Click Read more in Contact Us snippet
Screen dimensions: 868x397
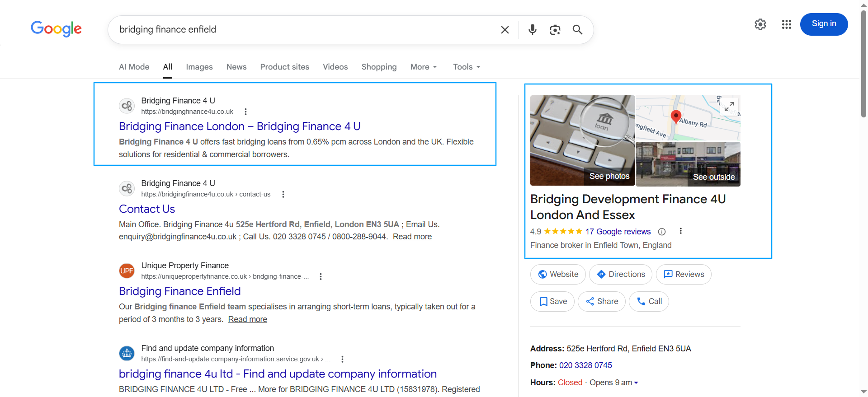click(412, 237)
